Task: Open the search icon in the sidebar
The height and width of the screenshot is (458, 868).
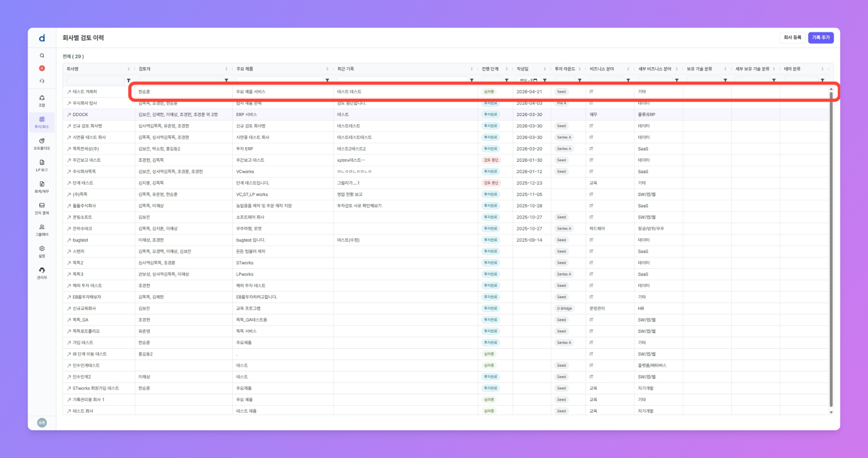Action: tap(42, 56)
